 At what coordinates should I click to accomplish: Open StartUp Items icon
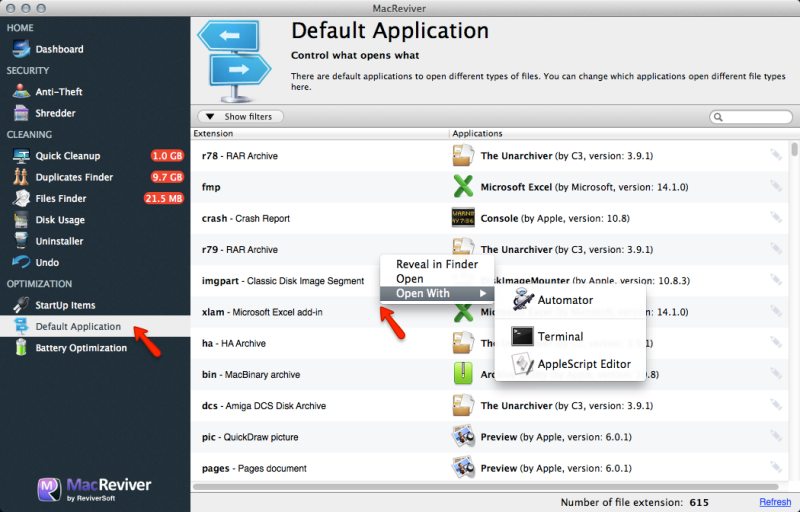21,305
